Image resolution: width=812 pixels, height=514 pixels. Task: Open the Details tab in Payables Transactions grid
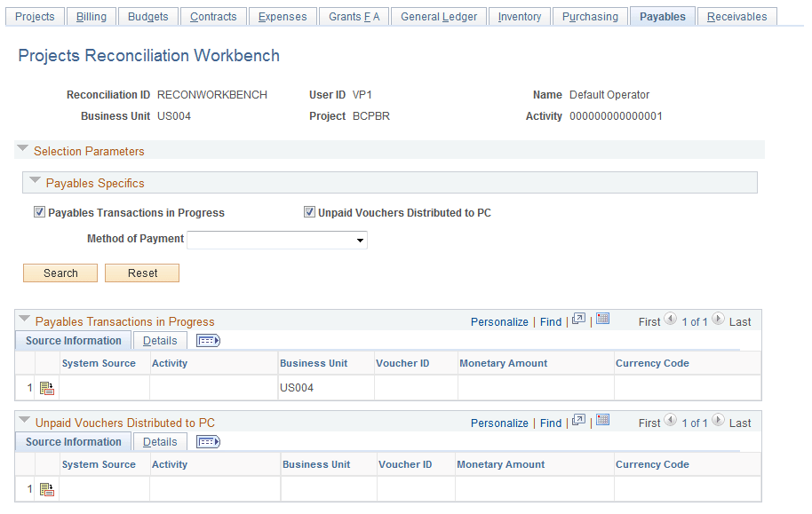pos(159,340)
